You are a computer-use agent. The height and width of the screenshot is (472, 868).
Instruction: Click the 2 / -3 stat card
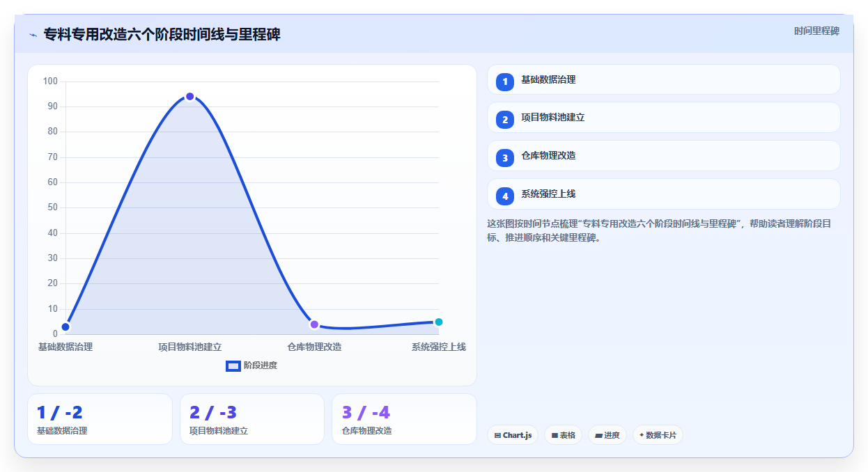coord(252,419)
